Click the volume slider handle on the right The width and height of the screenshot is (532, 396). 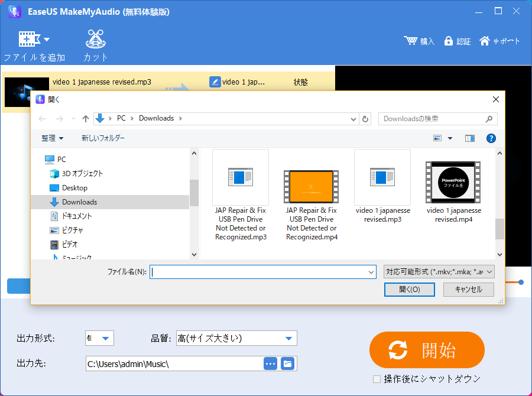(521, 283)
